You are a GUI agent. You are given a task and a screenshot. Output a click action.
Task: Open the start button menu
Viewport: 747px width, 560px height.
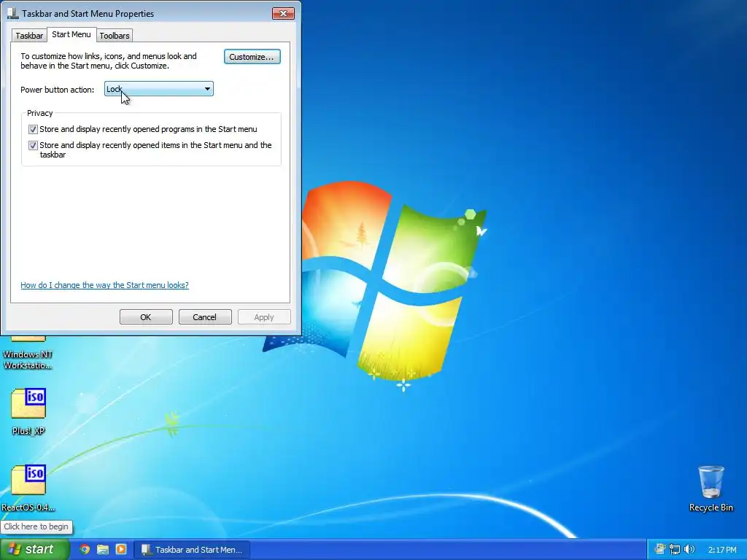pyautogui.click(x=35, y=549)
